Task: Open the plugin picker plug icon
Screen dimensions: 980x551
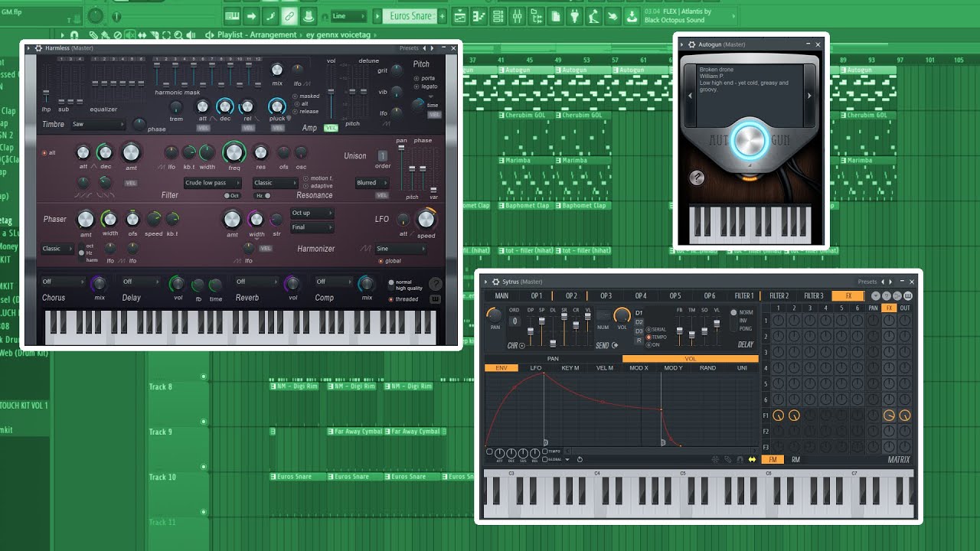Action: click(x=575, y=15)
